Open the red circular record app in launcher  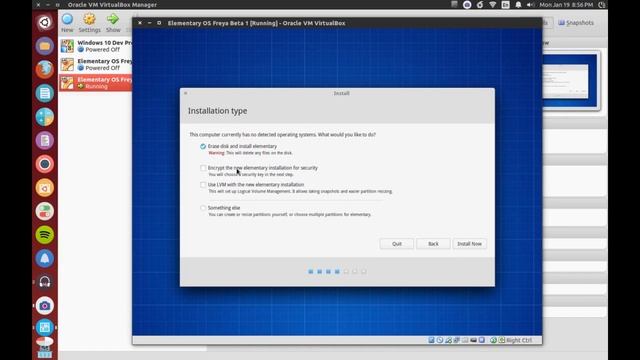(x=45, y=164)
